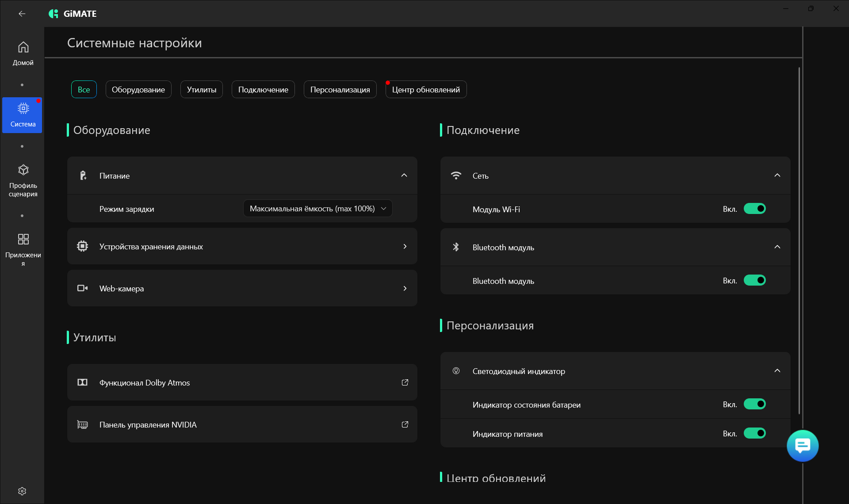The width and height of the screenshot is (849, 504).
Task: Open external link for Dolby Atmos
Action: click(x=405, y=382)
